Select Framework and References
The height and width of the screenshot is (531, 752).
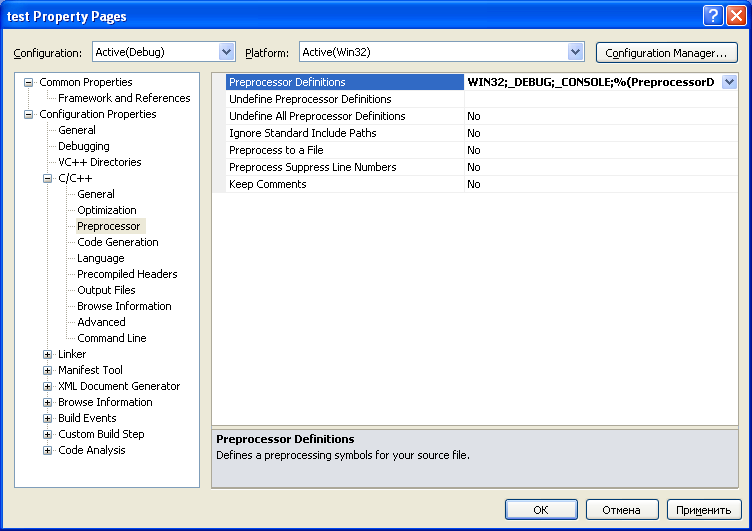pos(124,98)
